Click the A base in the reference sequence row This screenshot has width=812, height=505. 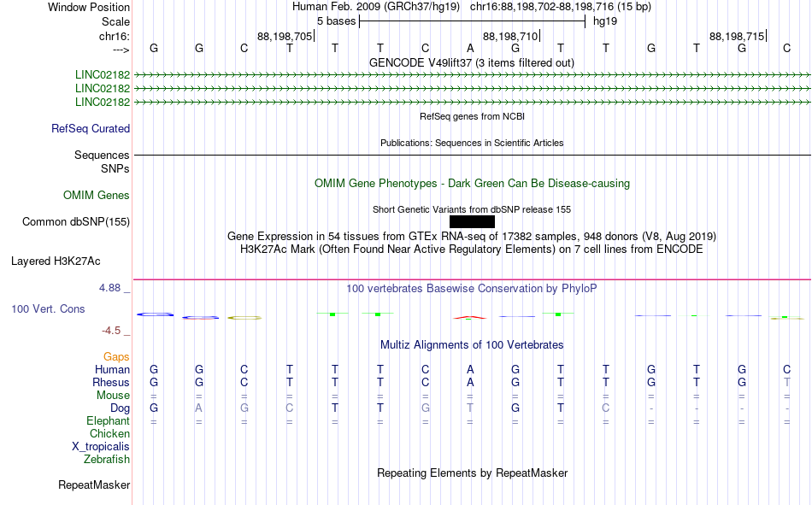click(470, 48)
